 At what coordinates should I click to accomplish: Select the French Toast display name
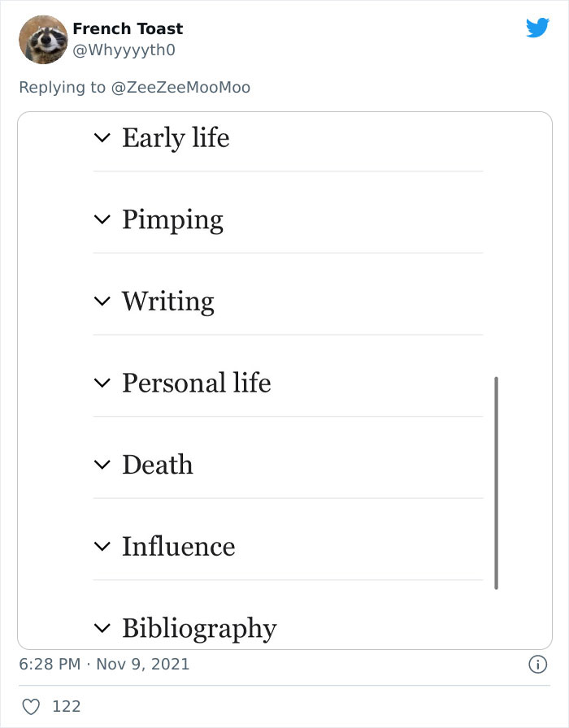(x=127, y=28)
